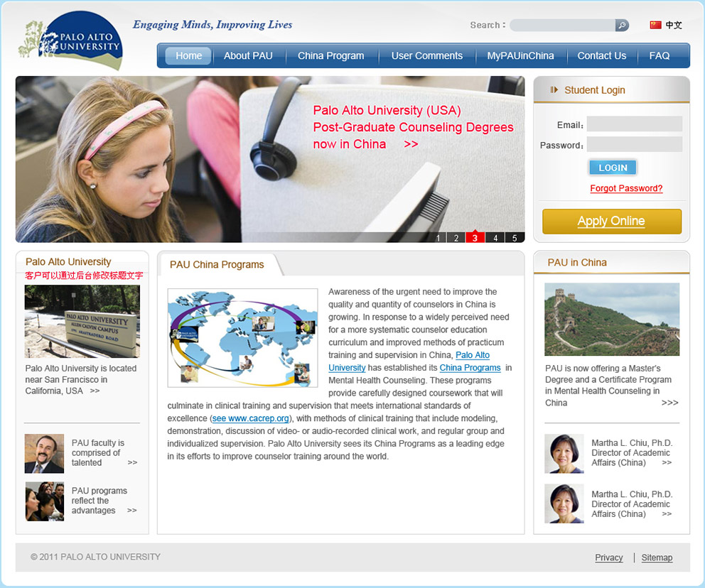Focus the Email input field
Screen dimensions: 705x588
click(635, 124)
